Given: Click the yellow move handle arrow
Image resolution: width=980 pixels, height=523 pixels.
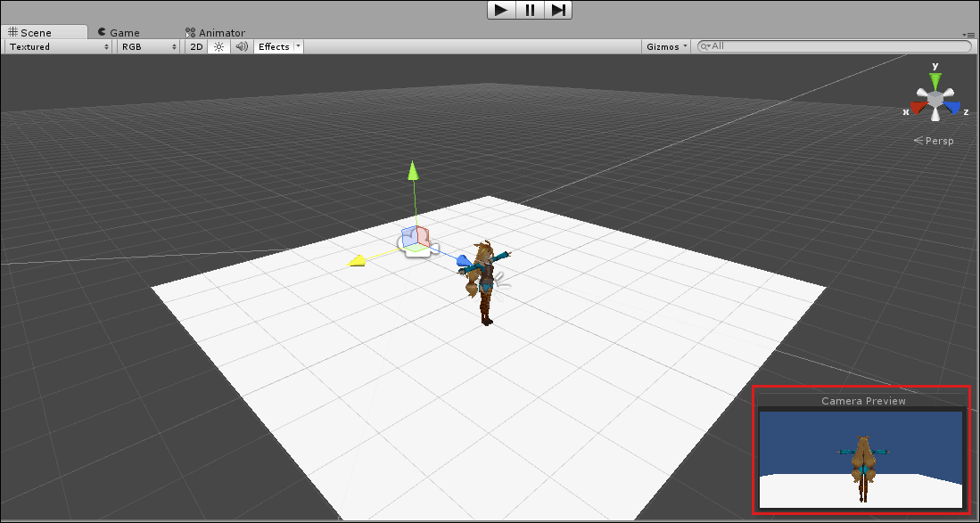Looking at the screenshot, I should (357, 261).
